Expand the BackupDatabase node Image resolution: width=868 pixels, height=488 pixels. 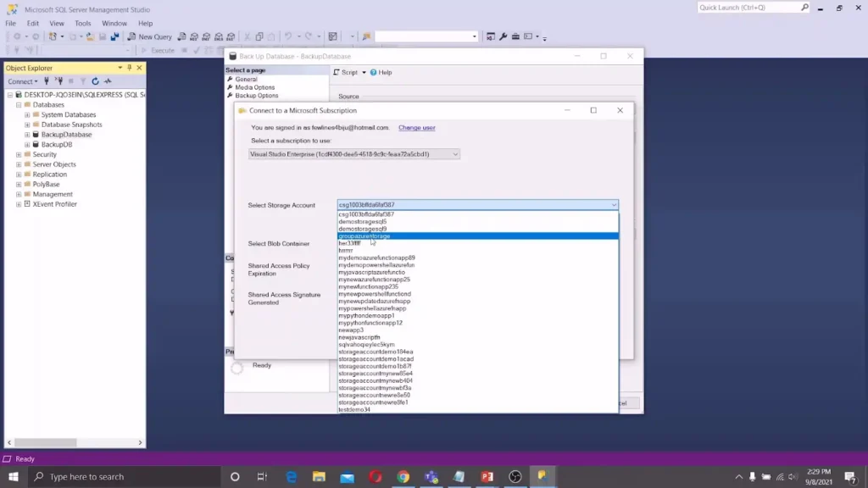[x=27, y=135]
